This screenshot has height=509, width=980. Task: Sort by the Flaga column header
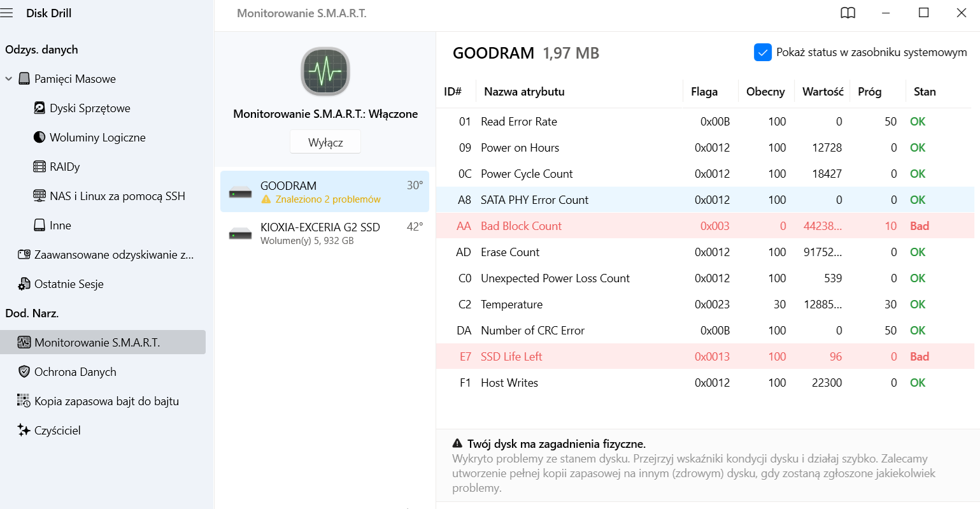click(704, 92)
